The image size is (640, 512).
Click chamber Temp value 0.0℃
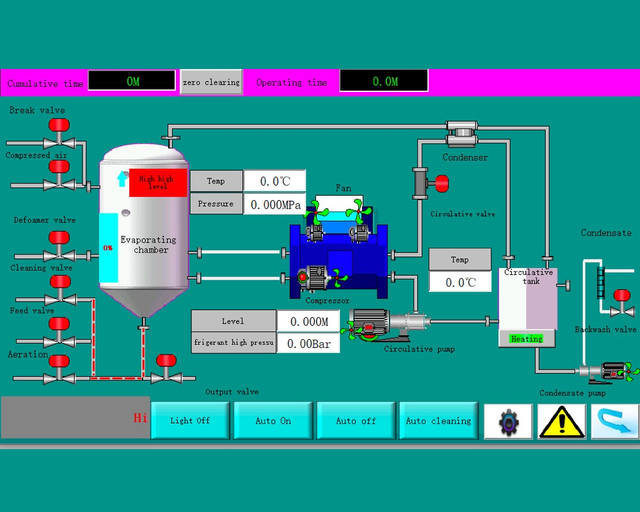[275, 181]
